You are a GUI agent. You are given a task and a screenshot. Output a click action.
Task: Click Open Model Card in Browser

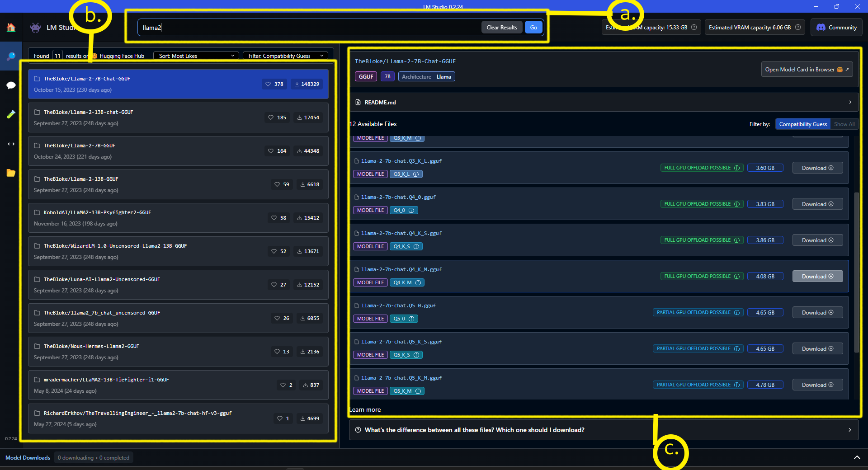pyautogui.click(x=807, y=70)
